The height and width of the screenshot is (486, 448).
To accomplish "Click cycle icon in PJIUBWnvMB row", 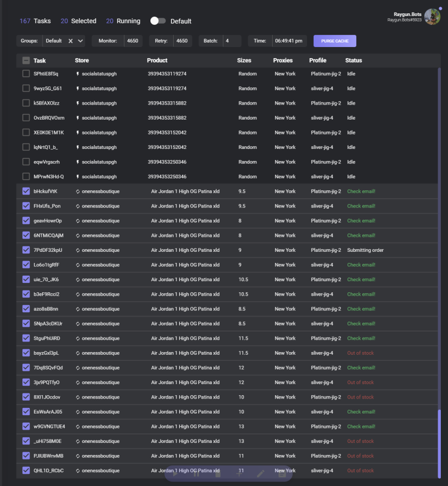I will (78, 456).
